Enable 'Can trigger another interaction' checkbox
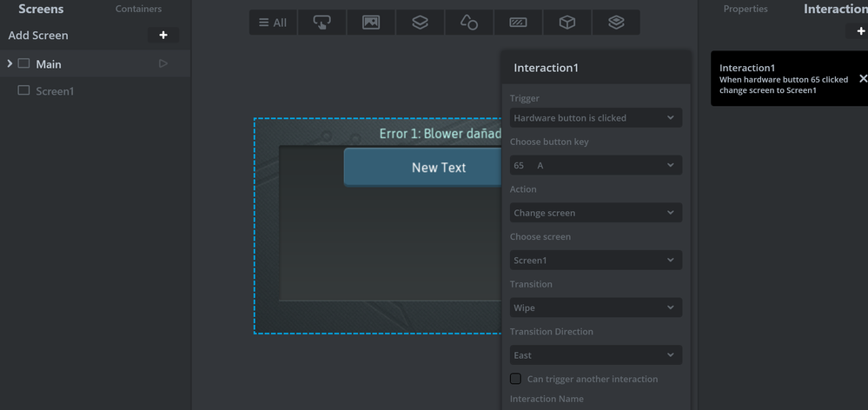 click(515, 379)
